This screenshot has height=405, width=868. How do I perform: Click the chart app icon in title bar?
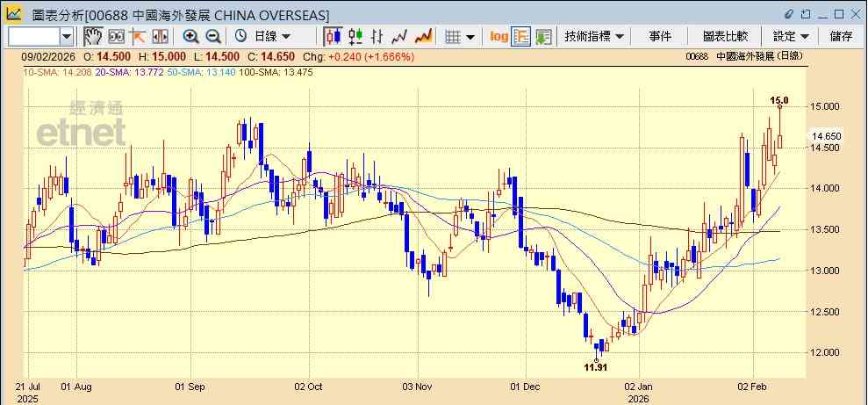tap(13, 13)
